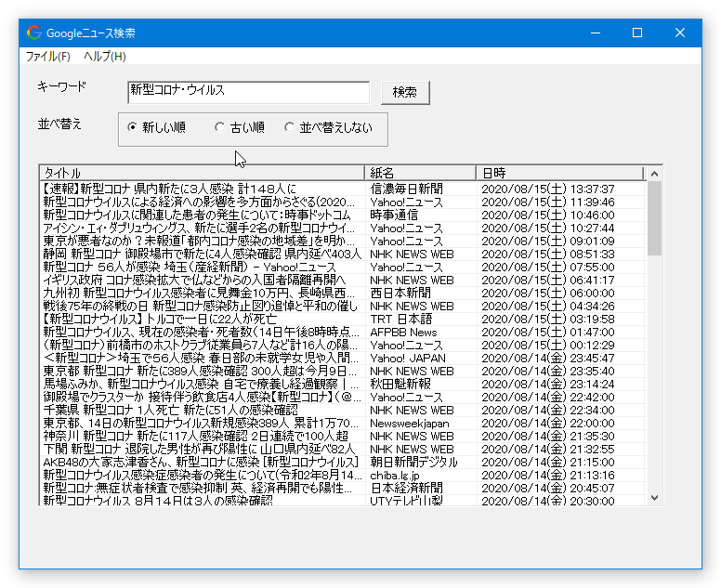Sort by the 日時 column header
Image resolution: width=721 pixels, height=588 pixels.
click(x=560, y=173)
